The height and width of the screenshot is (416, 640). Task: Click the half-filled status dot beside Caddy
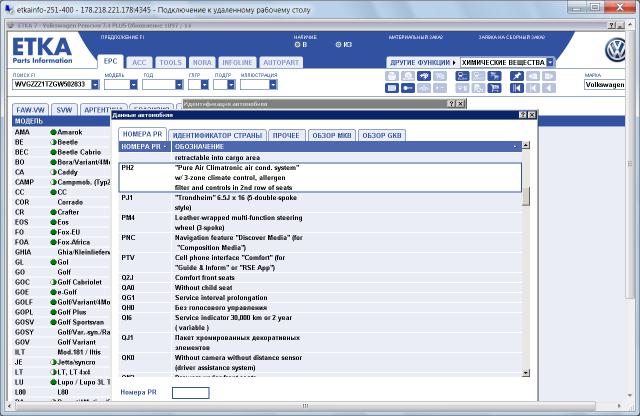pyautogui.click(x=53, y=172)
